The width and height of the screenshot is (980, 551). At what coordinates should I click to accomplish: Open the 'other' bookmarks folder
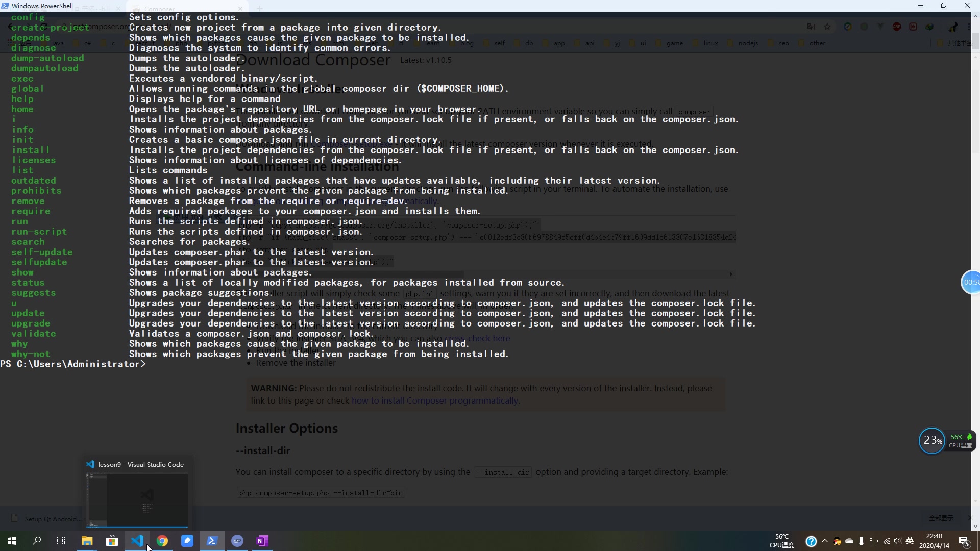coord(812,43)
